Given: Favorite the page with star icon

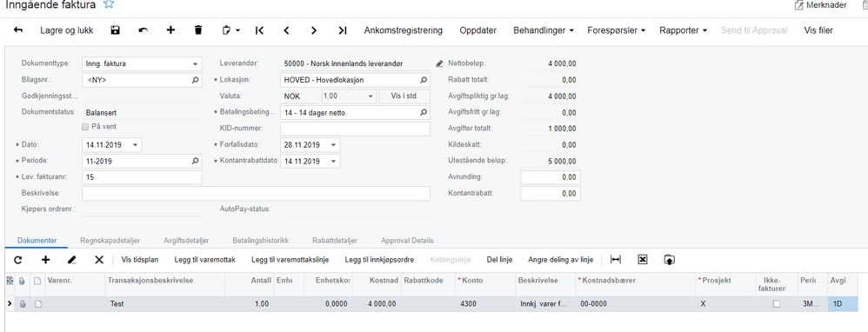Looking at the screenshot, I should (x=109, y=4).
